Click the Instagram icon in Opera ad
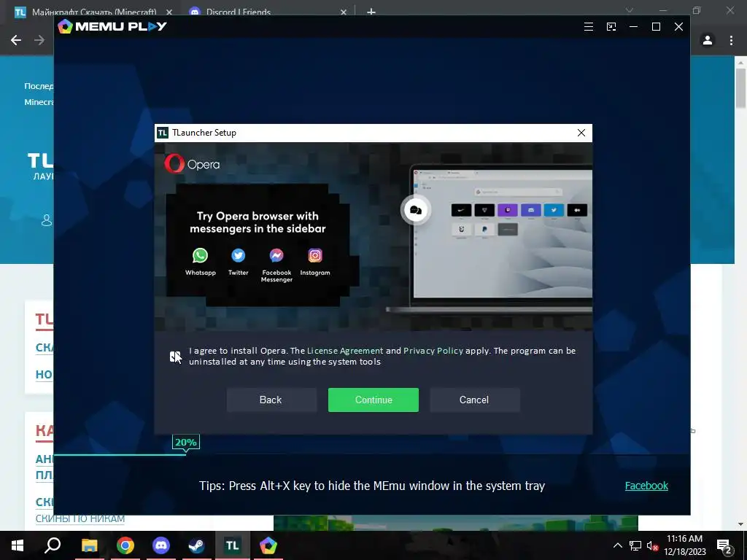747x560 pixels. click(315, 256)
